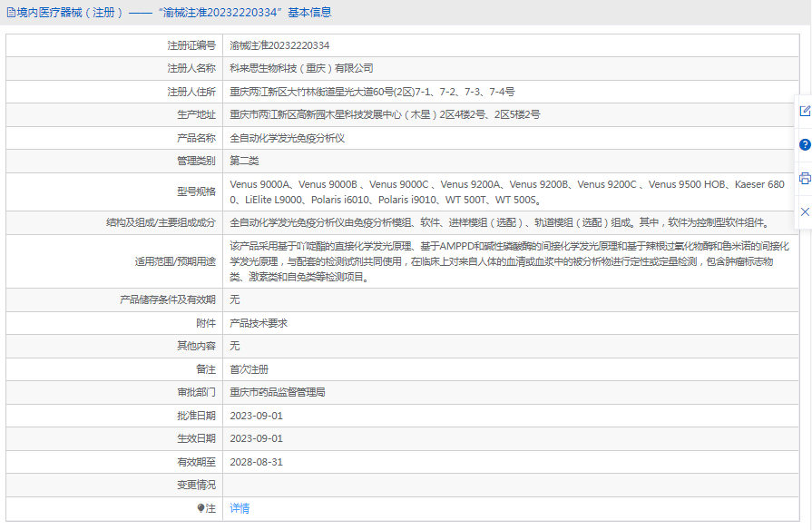
Task: Select company name 科来思生物科技（重庆）有限公司
Action: click(301, 68)
